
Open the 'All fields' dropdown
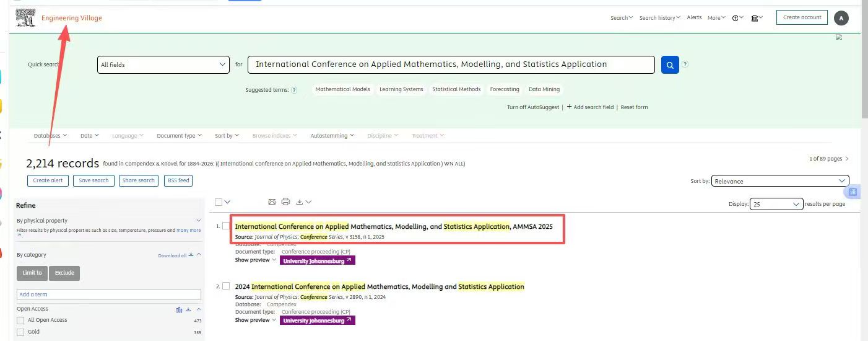coord(163,64)
